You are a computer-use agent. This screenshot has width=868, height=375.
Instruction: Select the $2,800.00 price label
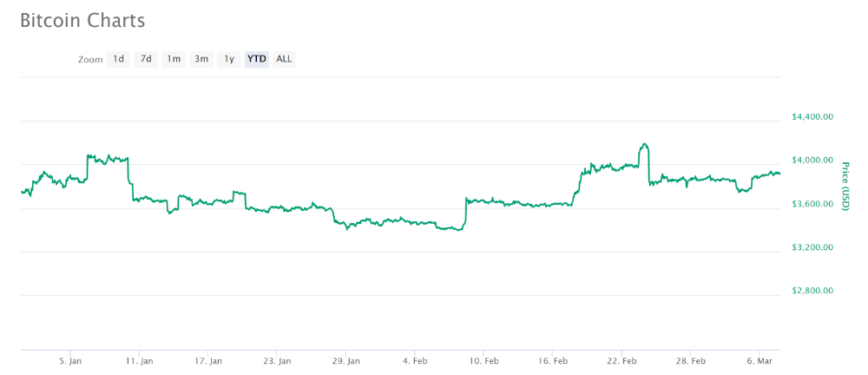pyautogui.click(x=812, y=291)
